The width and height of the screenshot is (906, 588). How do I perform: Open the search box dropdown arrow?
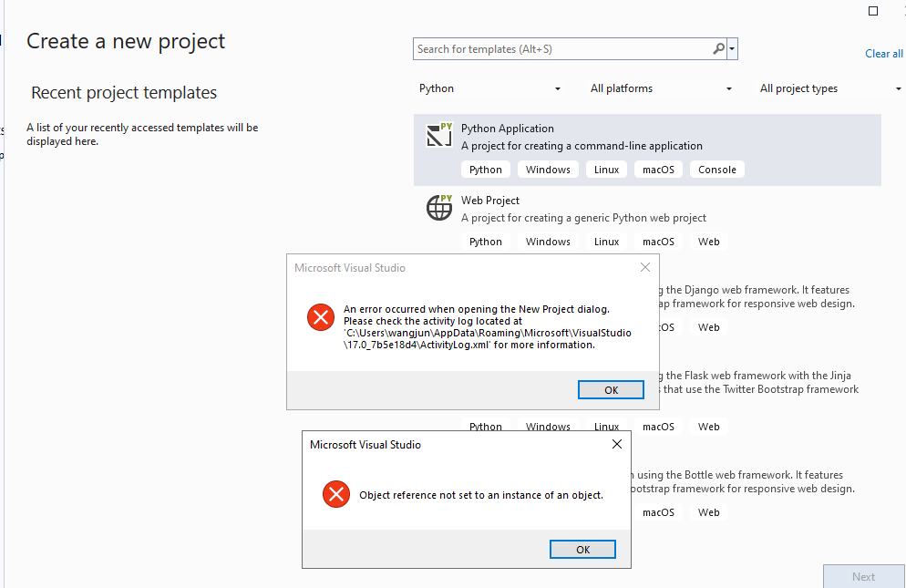pos(732,49)
